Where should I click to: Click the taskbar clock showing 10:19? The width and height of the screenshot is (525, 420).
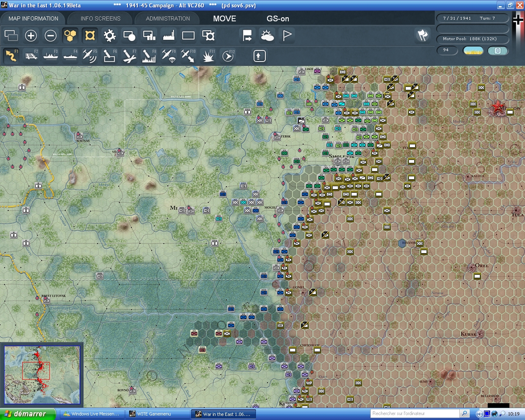pos(514,414)
